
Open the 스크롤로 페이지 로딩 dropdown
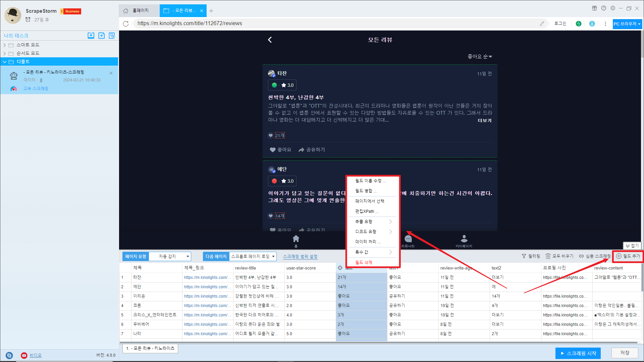pos(253,256)
